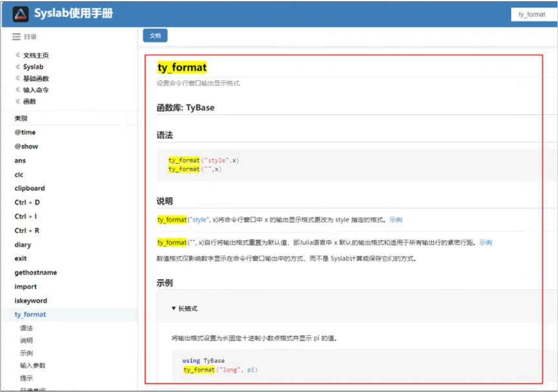Select clc in the sidebar
The height and width of the screenshot is (392, 558).
click(x=19, y=174)
